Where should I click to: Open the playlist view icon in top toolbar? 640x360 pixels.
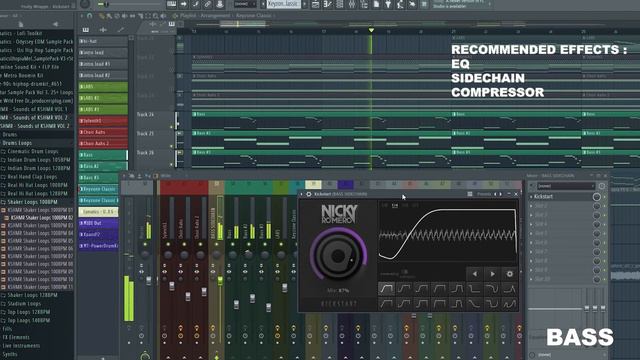point(316,4)
